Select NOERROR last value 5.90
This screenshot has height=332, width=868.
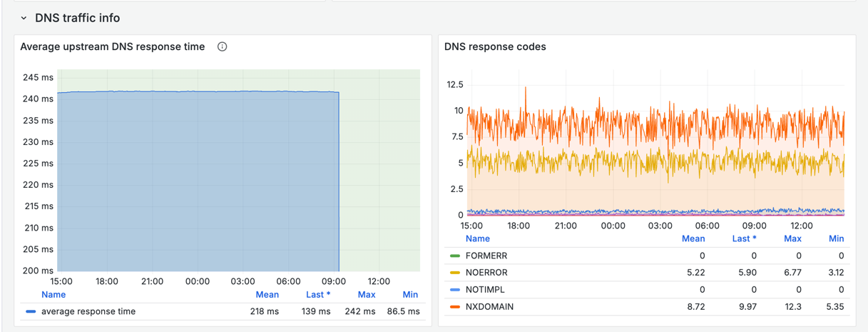(x=747, y=273)
